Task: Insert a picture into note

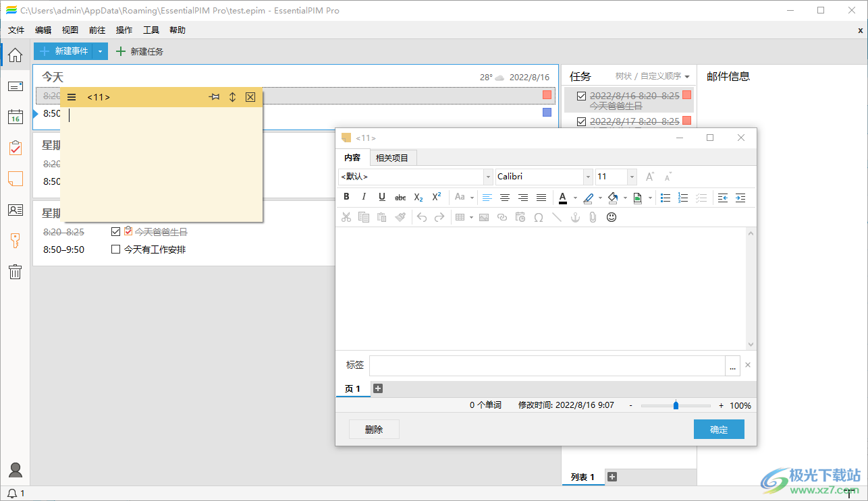Action: [x=484, y=217]
